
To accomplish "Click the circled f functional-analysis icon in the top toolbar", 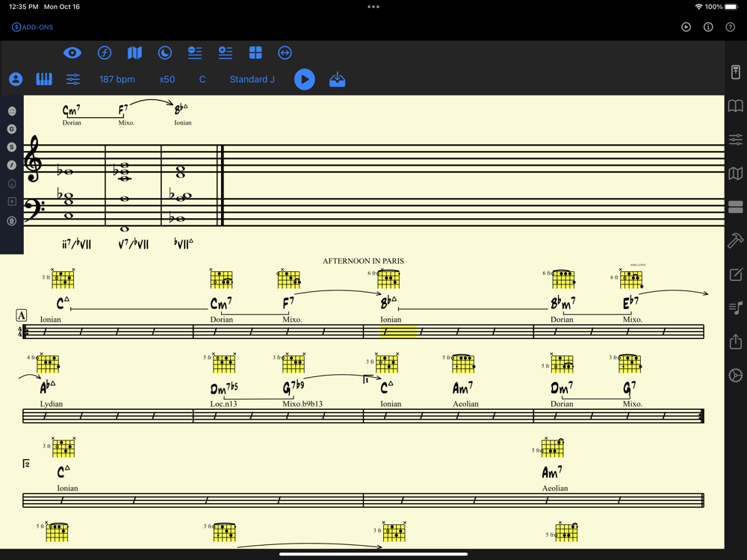I will coord(105,53).
